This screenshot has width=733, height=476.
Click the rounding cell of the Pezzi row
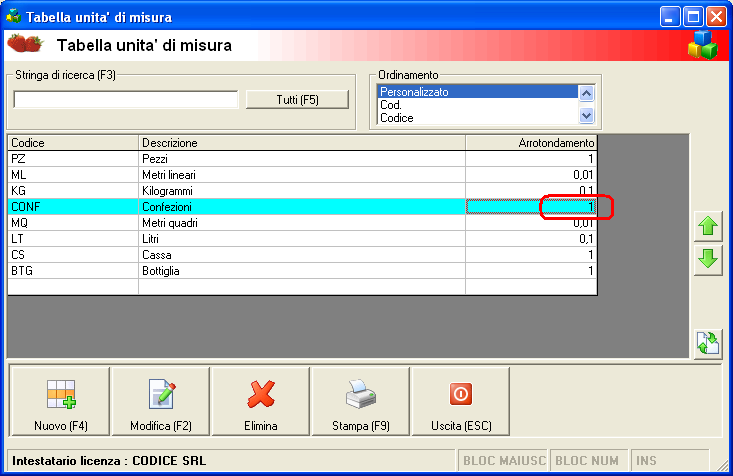pos(532,159)
